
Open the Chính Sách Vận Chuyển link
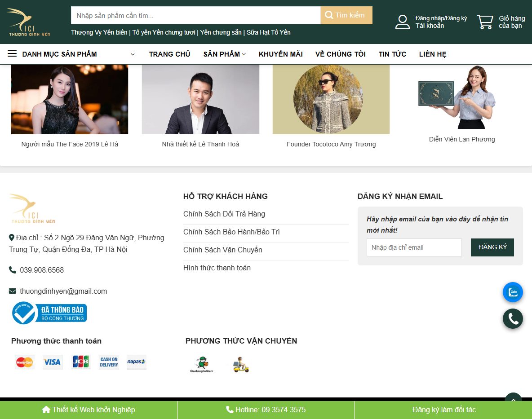coord(222,250)
